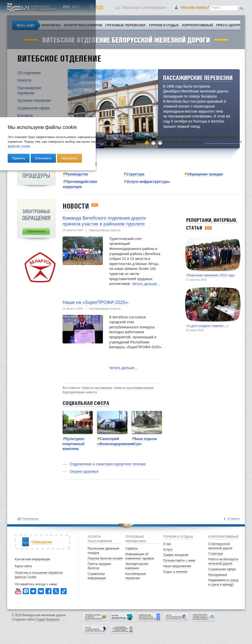Viewport: 252px width, 644px height.
Task: Open the RSS feed icon beside НОВОСТИ
Action: pyautogui.click(x=95, y=205)
